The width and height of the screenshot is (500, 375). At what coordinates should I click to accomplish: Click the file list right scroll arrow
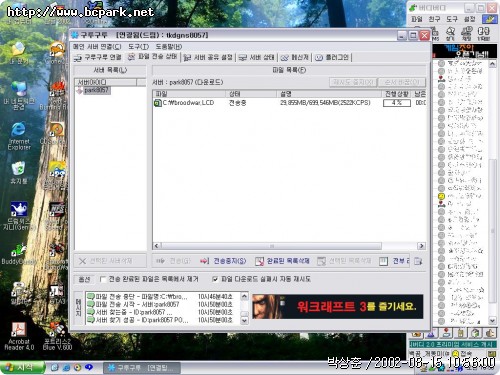[421, 246]
